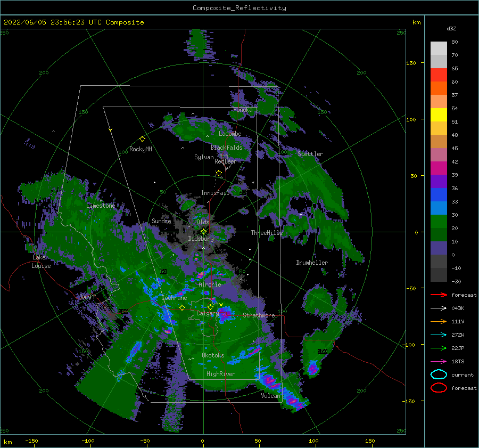Click the 80 dBZ legend value
The image size is (479, 448).
pyautogui.click(x=455, y=42)
